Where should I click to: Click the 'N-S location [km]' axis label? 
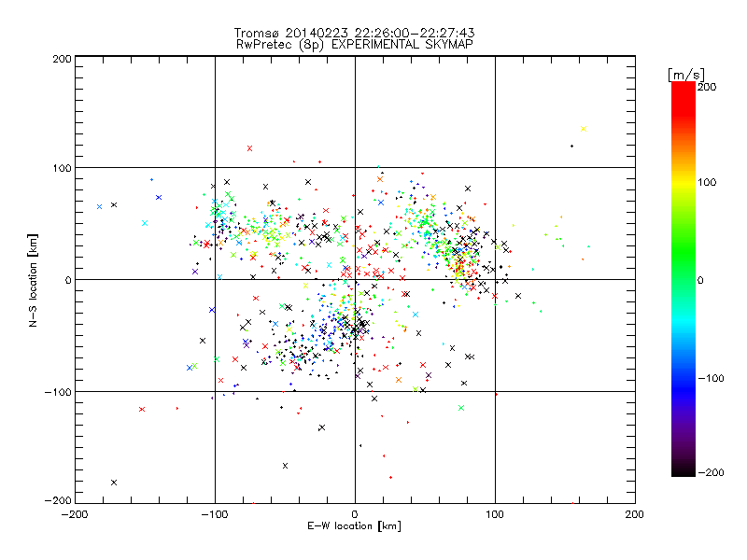pyautogui.click(x=33, y=281)
